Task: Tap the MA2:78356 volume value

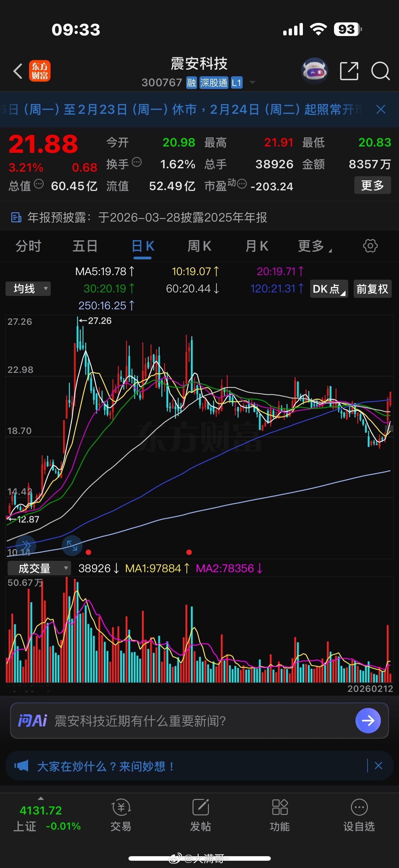Action: (229, 568)
